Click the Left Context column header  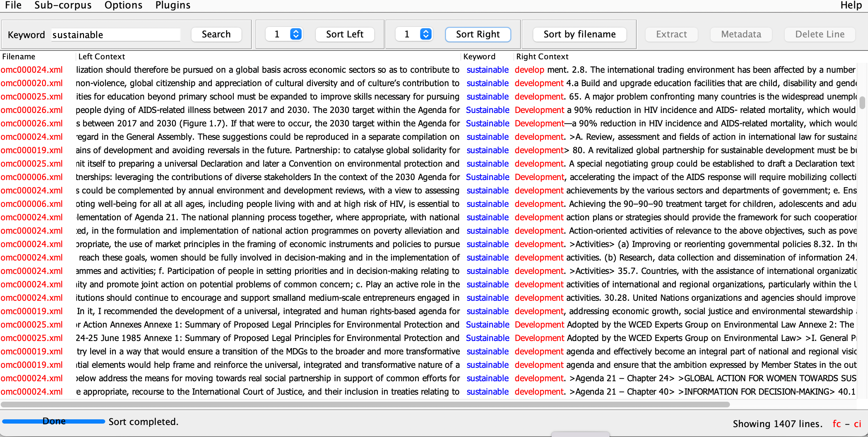click(102, 56)
